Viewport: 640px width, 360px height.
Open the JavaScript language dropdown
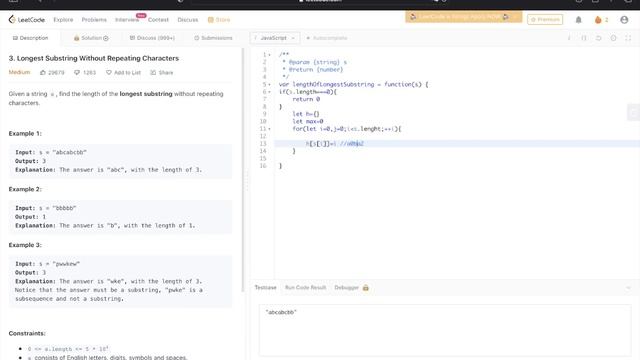click(x=275, y=38)
